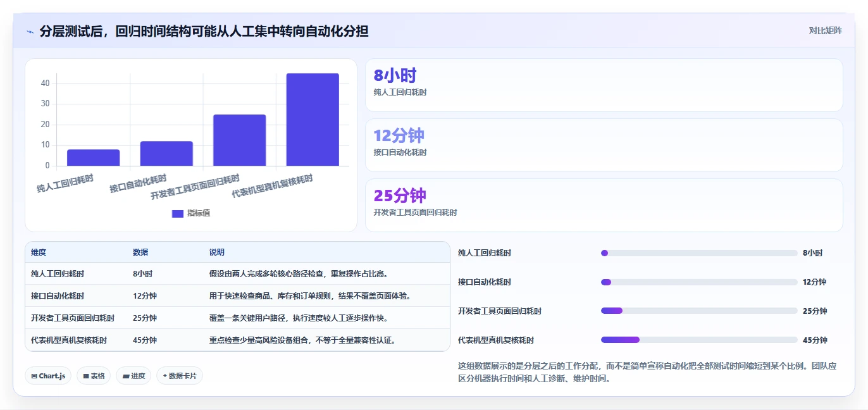Click the 45分钟 value beside progress bar
The height and width of the screenshot is (410, 868).
pos(815,340)
